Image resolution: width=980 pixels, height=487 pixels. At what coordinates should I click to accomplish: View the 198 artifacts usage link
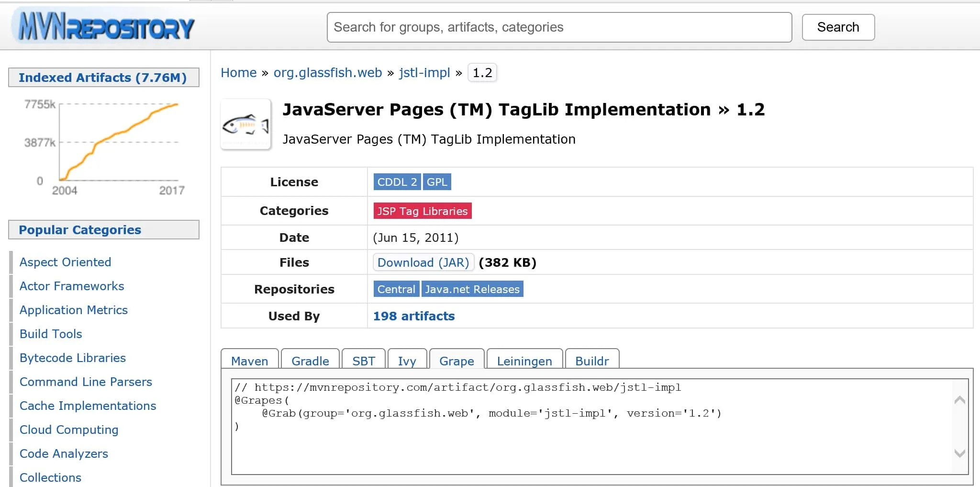414,316
